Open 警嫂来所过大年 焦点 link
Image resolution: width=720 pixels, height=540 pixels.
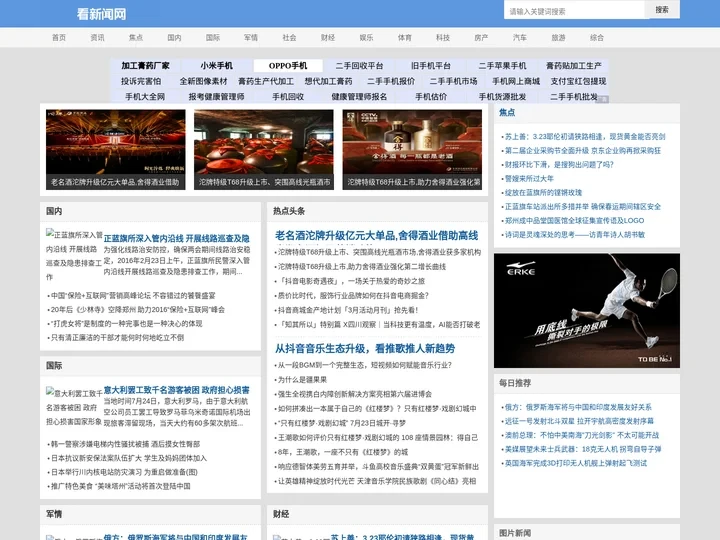coord(529,179)
